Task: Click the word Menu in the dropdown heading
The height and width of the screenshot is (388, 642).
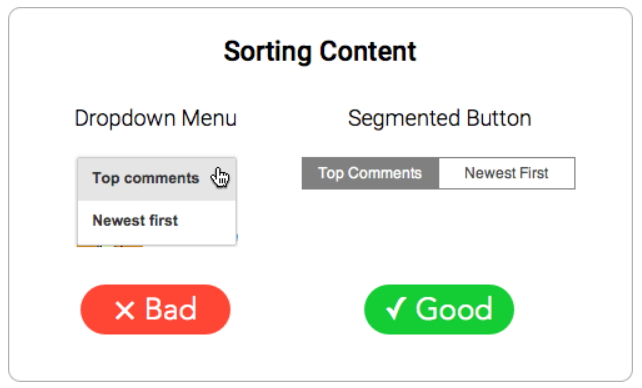Action: [x=209, y=118]
